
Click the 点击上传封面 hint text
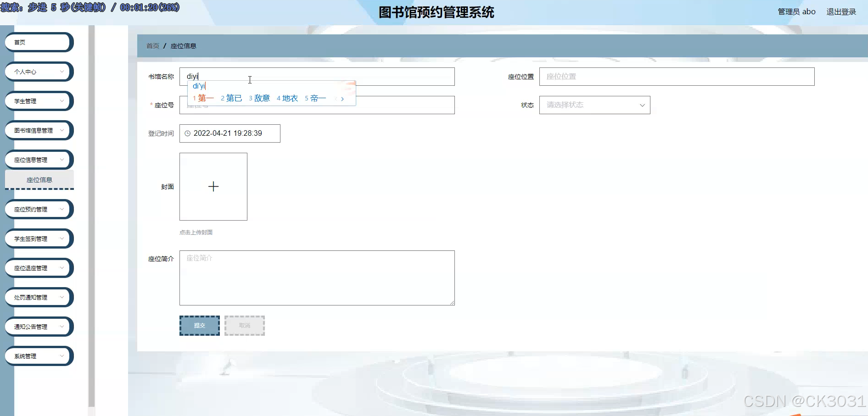(x=196, y=233)
